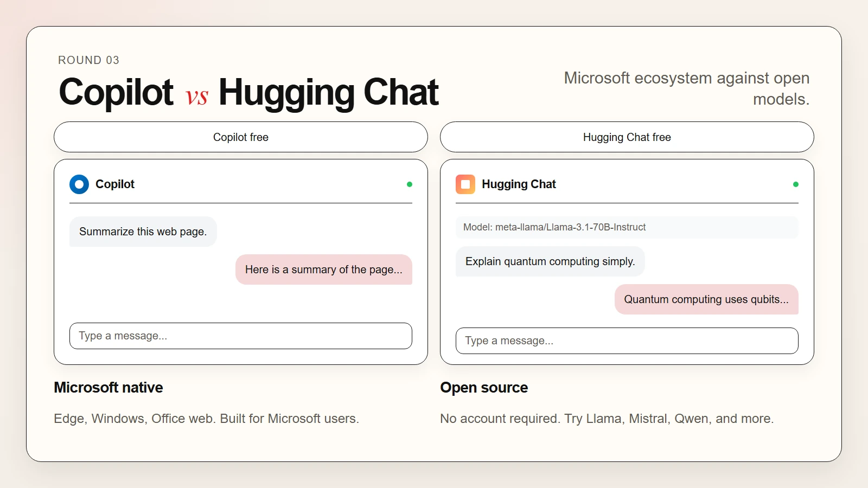Click the 'Explain quantum computing simply.' message
868x488 pixels.
[x=550, y=261]
